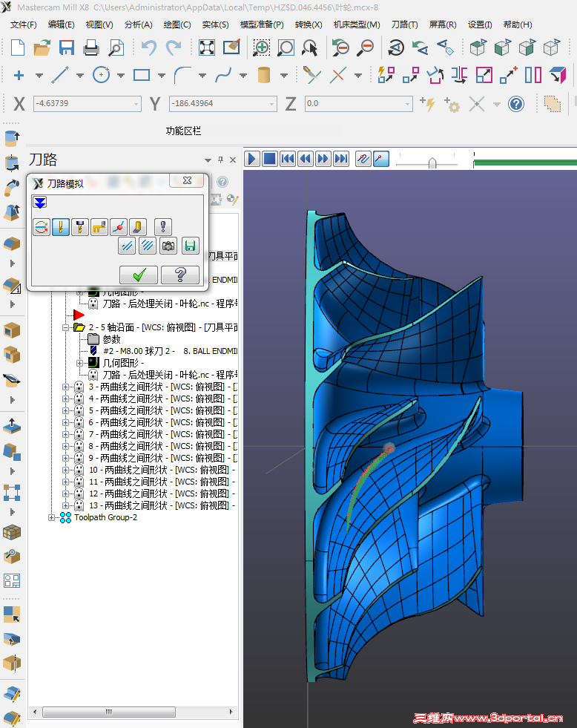577x728 pixels.
Task: Toggle tool holder display in the simulation dialog
Action: pos(80,227)
